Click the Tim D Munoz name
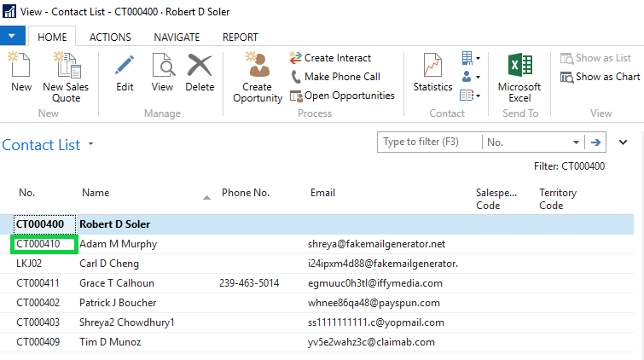 tap(110, 342)
